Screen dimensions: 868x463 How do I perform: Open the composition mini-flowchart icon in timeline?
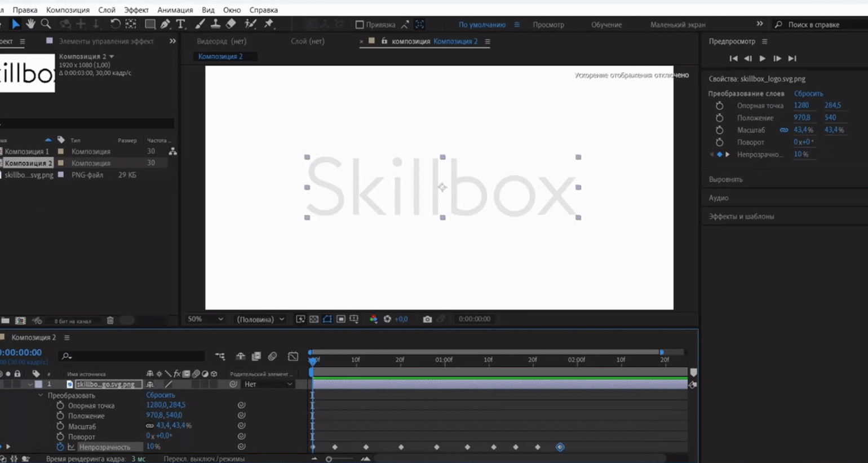pos(220,356)
